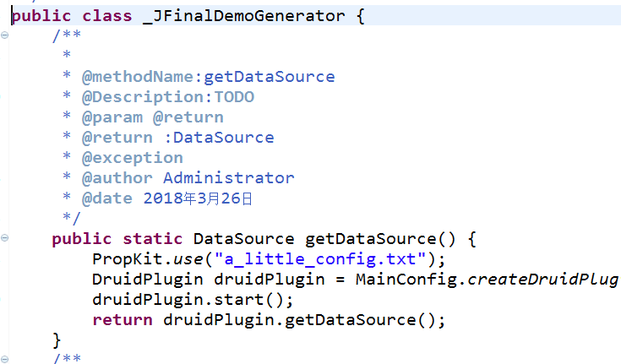The width and height of the screenshot is (621, 364).
Task: Click the druidPlugin.start() statement
Action: point(193,300)
